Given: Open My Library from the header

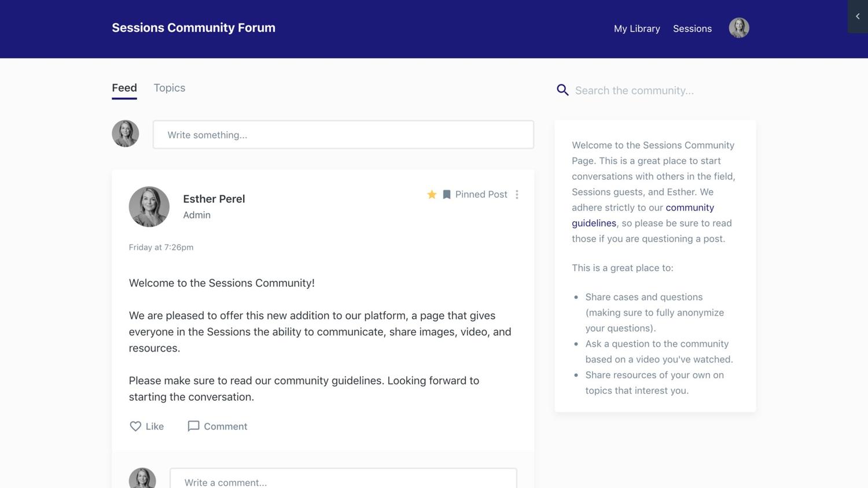Looking at the screenshot, I should [x=637, y=28].
